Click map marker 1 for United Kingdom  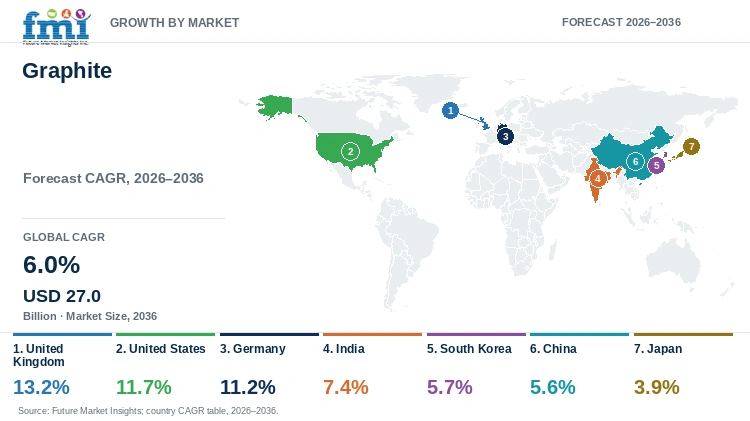(x=450, y=111)
